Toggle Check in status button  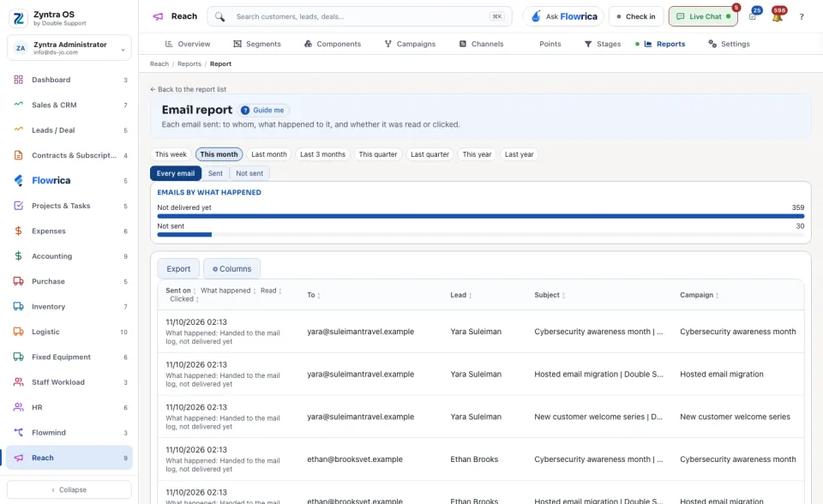636,17
